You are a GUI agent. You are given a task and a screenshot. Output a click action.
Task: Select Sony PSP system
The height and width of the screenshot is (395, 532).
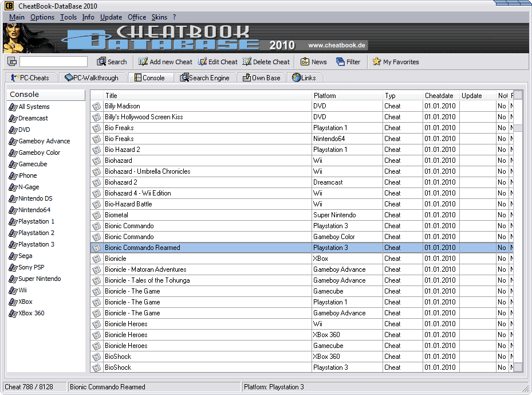pos(26,267)
